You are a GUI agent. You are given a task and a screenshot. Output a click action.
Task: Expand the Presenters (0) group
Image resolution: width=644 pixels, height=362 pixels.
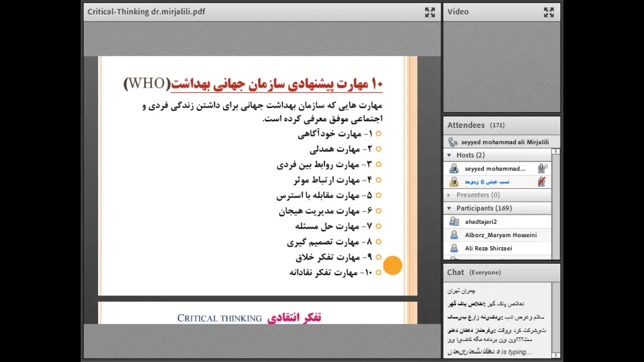pyautogui.click(x=449, y=195)
